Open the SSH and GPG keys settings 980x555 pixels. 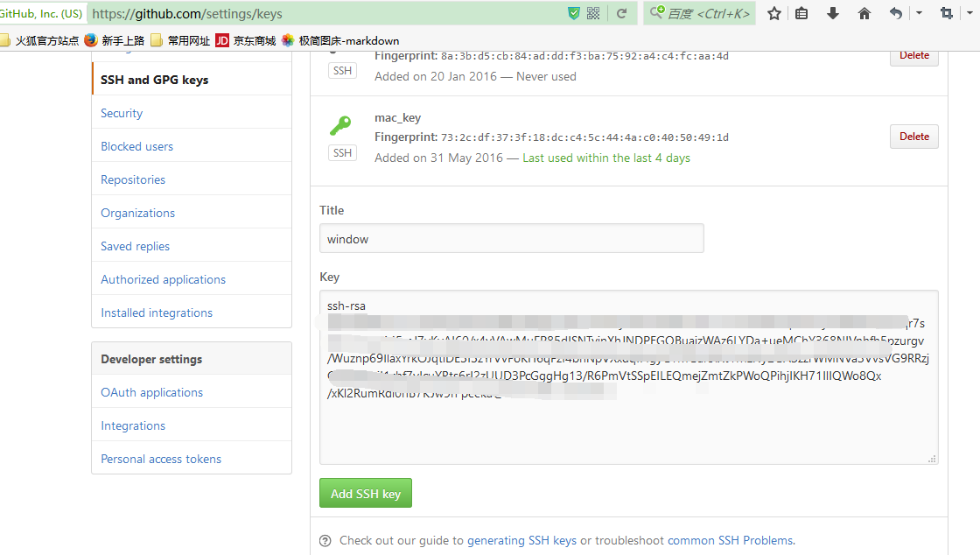(x=154, y=80)
